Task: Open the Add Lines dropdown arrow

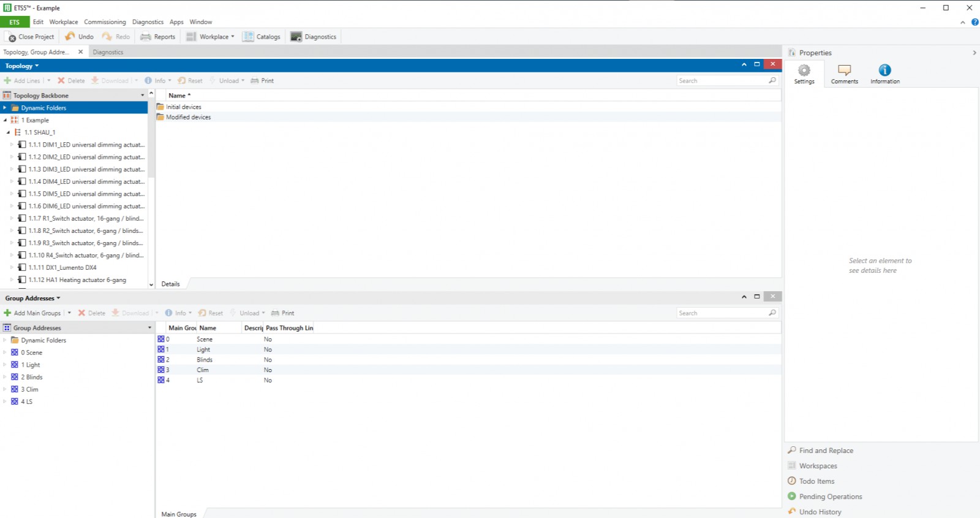Action: coord(49,80)
